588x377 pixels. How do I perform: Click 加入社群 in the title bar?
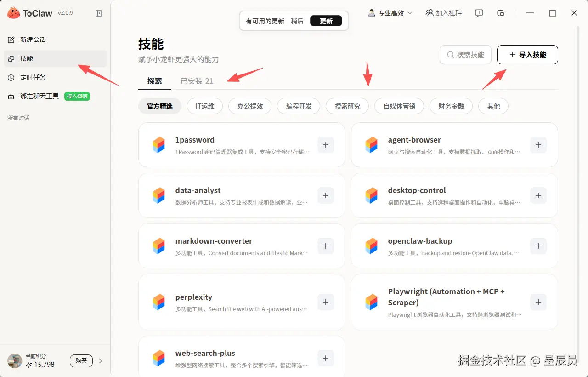coord(444,13)
